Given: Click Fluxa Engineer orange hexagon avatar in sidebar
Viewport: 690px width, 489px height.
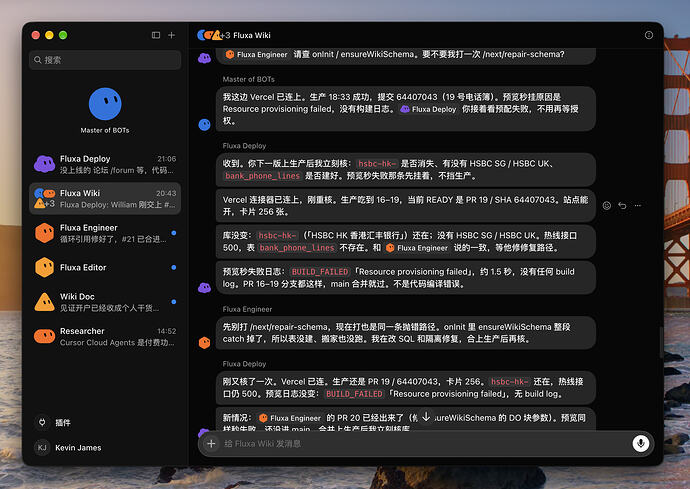Looking at the screenshot, I should pyautogui.click(x=44, y=233).
